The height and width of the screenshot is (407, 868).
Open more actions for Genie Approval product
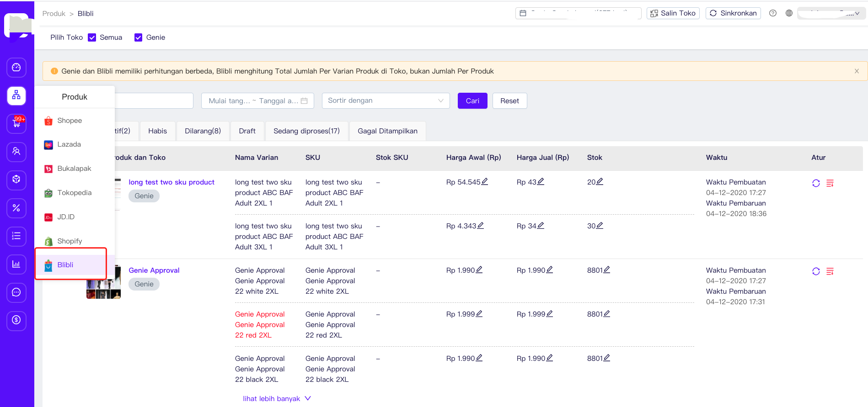coord(830,271)
